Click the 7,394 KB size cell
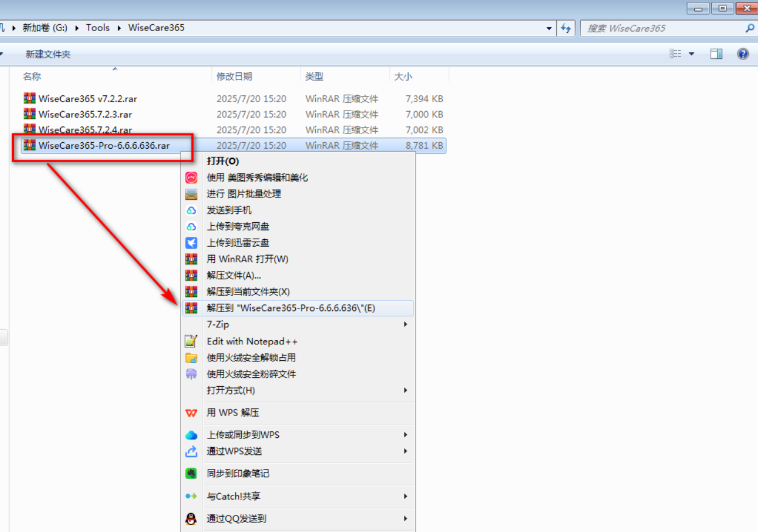Viewport: 758px width, 532px height. (425, 98)
